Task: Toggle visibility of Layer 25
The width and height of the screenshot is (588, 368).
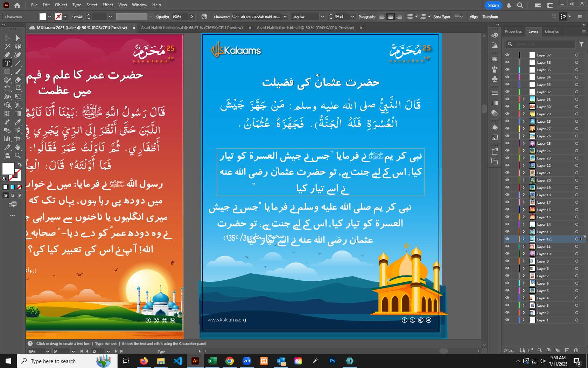Action: [507, 143]
